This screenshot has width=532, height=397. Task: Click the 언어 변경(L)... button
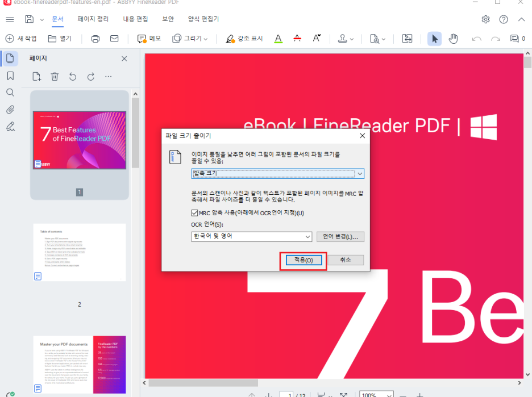[340, 237]
